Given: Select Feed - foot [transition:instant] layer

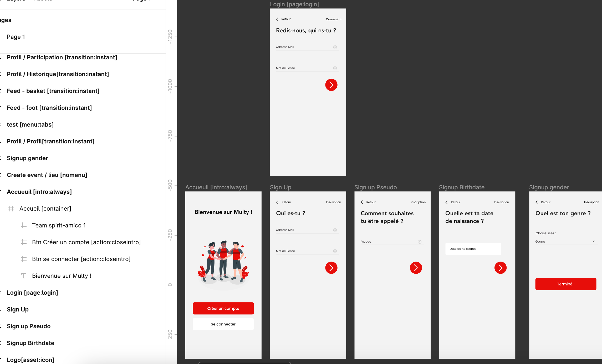Looking at the screenshot, I should [49, 108].
